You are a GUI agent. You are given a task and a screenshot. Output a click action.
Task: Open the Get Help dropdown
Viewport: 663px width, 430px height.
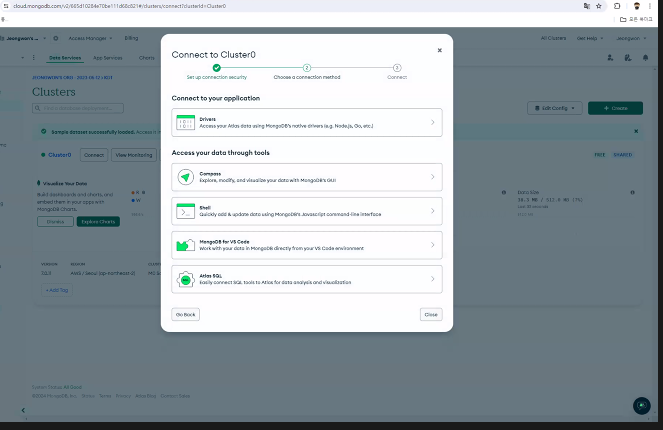(x=590, y=38)
